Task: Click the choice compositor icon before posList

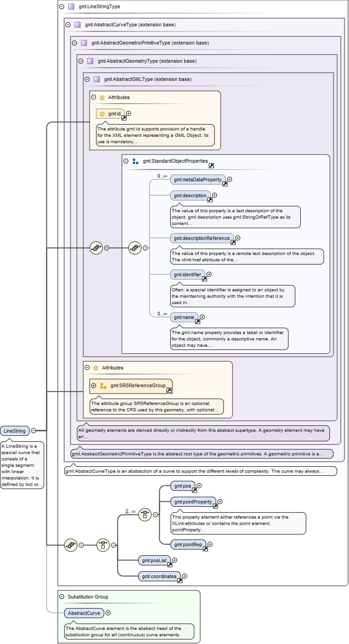Action: [x=103, y=545]
